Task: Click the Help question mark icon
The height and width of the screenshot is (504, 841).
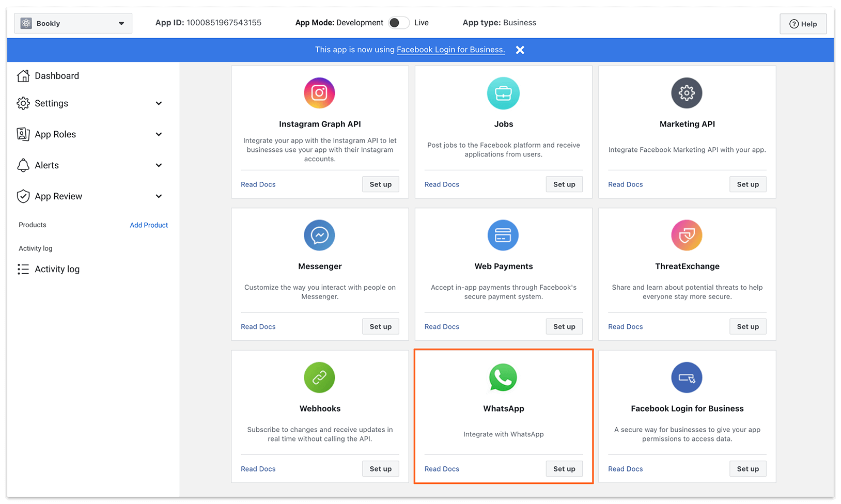Action: click(794, 24)
